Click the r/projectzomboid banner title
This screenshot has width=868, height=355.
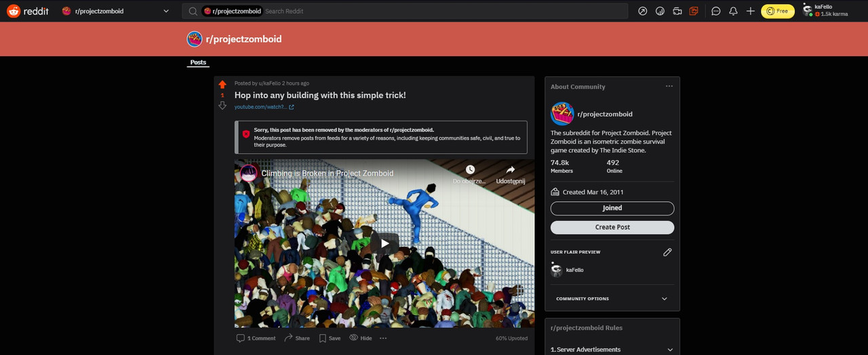244,39
